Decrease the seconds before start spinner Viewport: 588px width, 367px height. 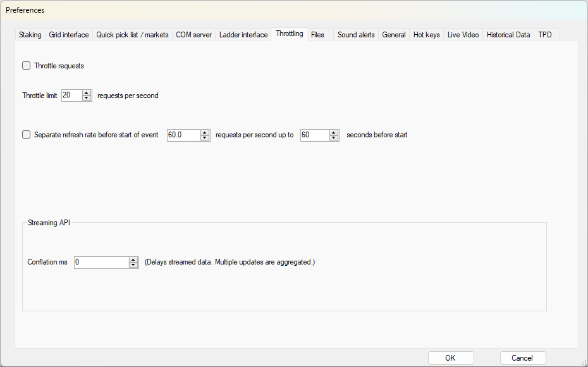334,138
